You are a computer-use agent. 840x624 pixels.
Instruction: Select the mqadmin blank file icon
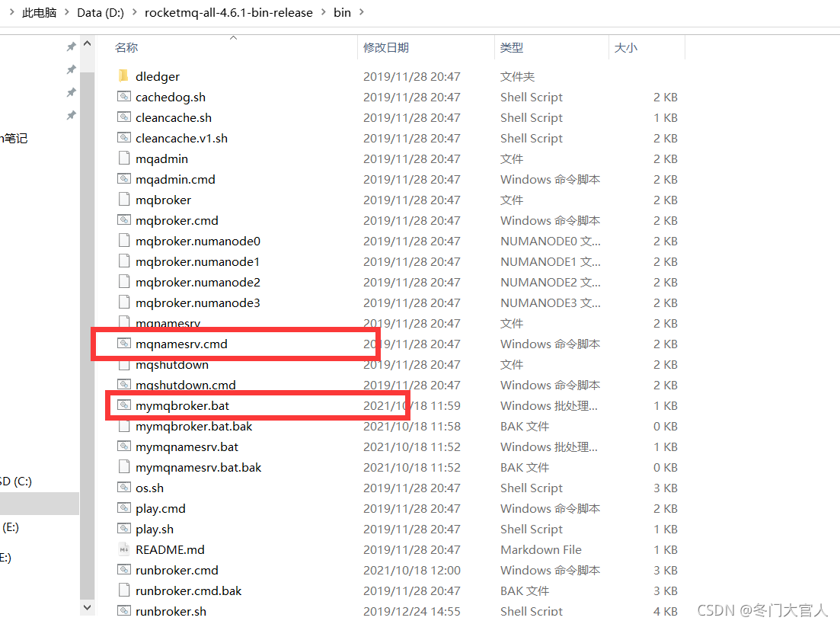123,158
